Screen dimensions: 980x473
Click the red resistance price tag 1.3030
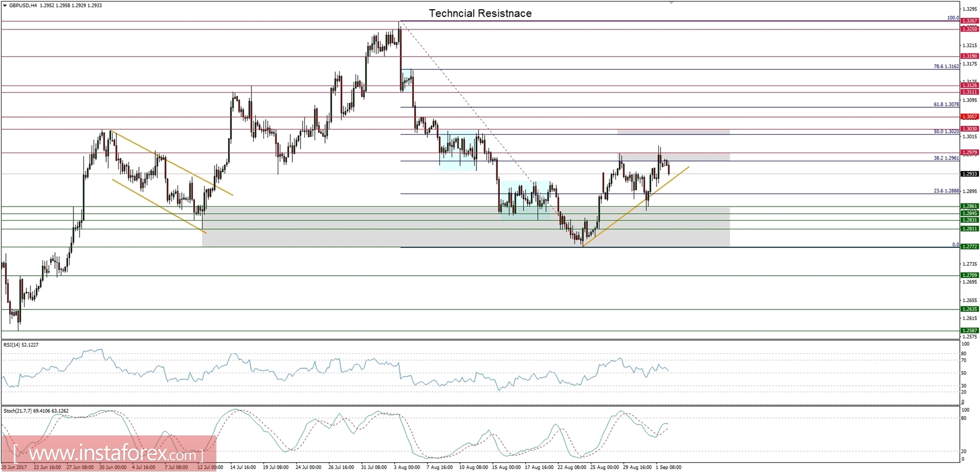tap(970, 129)
